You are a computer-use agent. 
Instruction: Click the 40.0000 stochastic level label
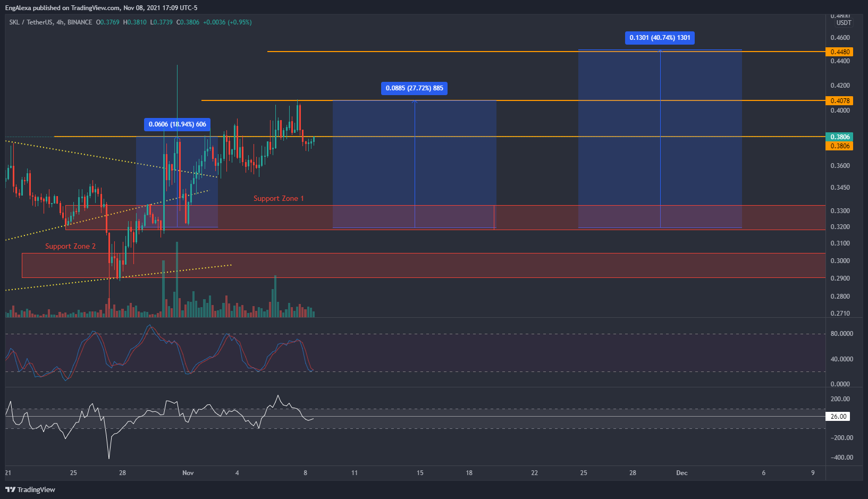click(x=841, y=359)
